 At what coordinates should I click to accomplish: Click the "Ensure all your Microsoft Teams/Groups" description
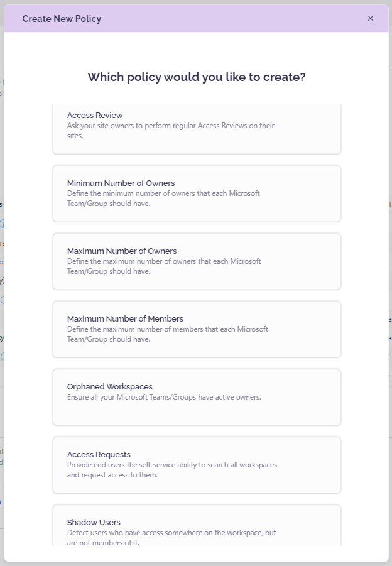coord(163,397)
